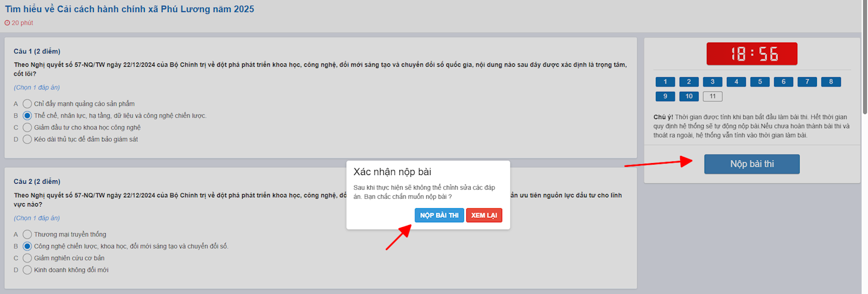The image size is (868, 294).
Task: Select 'Kinh doanh không đổi mới' answer
Action: click(x=28, y=270)
